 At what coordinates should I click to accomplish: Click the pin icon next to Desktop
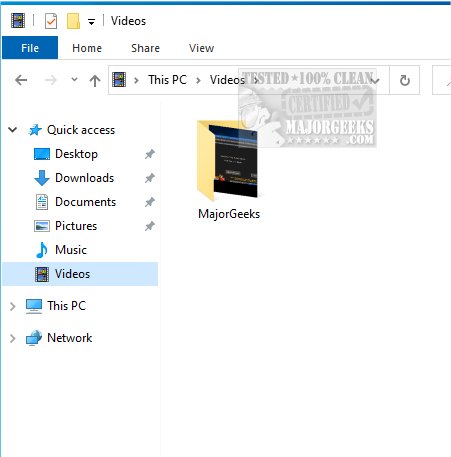click(150, 154)
